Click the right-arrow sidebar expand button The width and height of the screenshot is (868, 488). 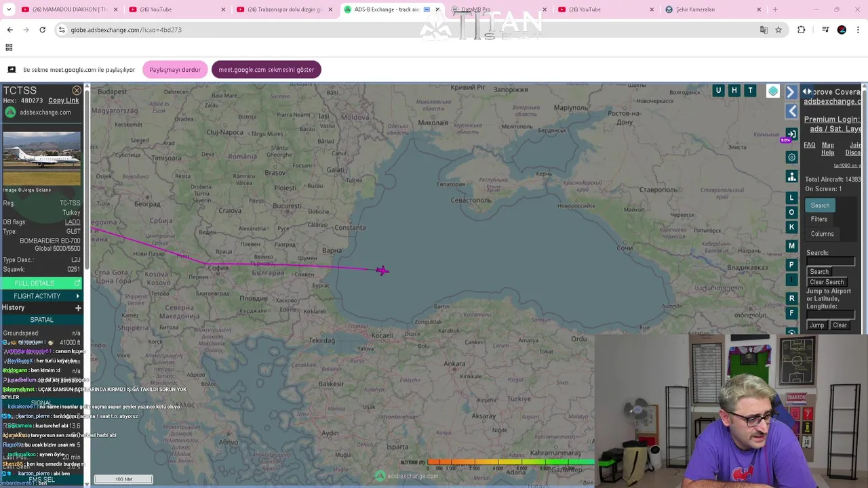791,91
